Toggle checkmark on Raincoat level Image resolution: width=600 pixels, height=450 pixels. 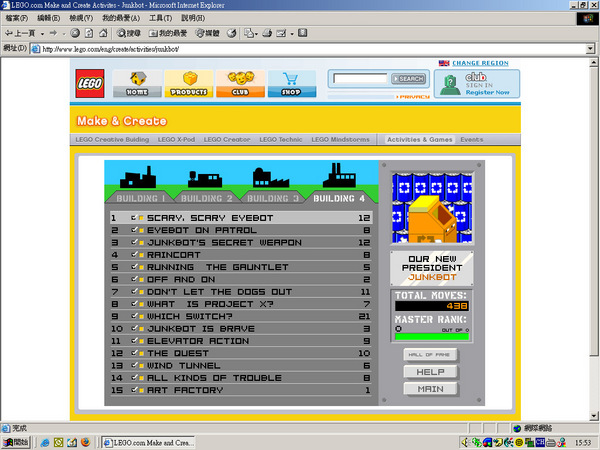click(x=134, y=254)
